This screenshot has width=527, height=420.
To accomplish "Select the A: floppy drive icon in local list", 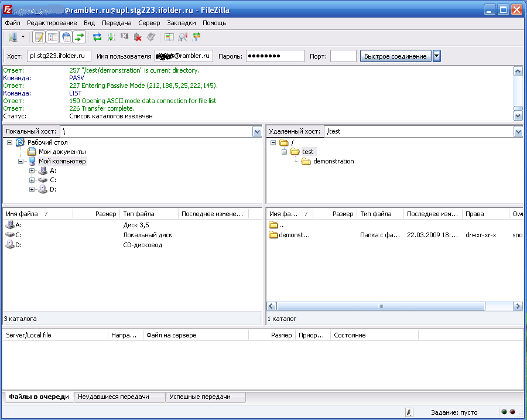I will 10,225.
